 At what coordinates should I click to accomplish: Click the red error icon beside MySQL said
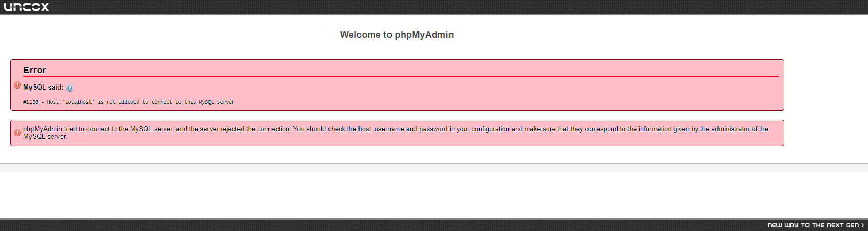pyautogui.click(x=17, y=85)
